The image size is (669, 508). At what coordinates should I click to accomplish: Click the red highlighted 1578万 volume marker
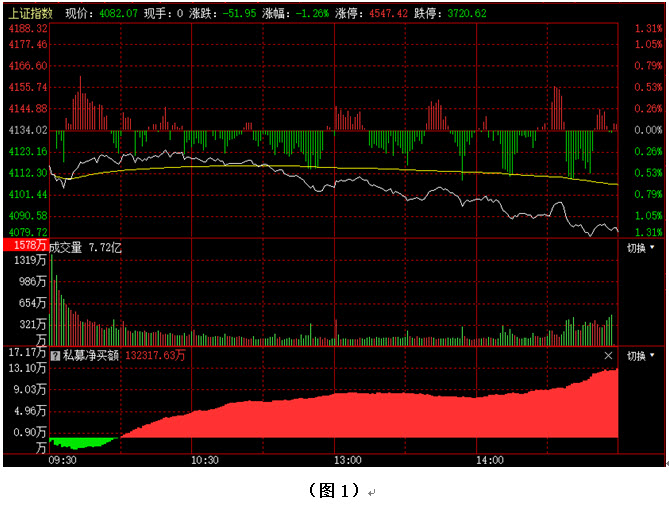point(26,246)
